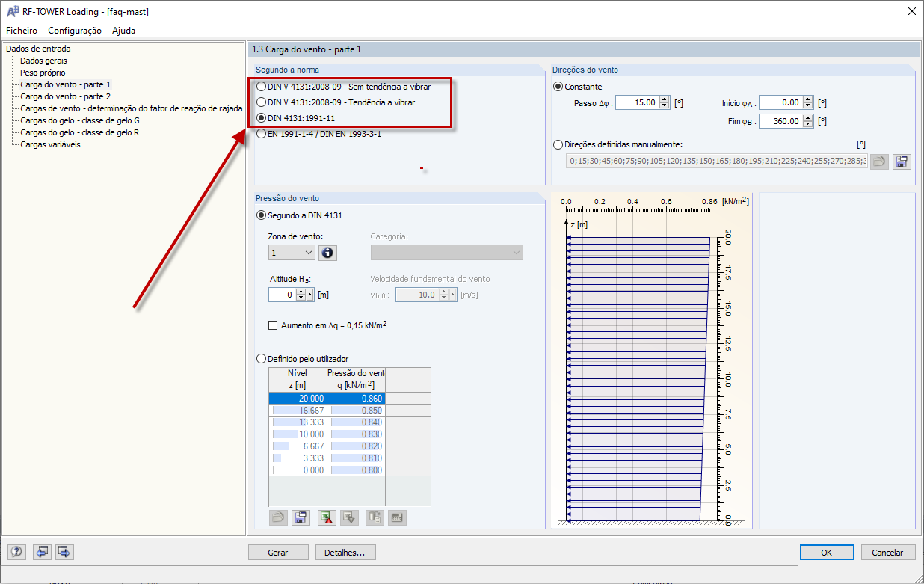Select Cargas de vento fator de reação de rajada

click(132, 108)
